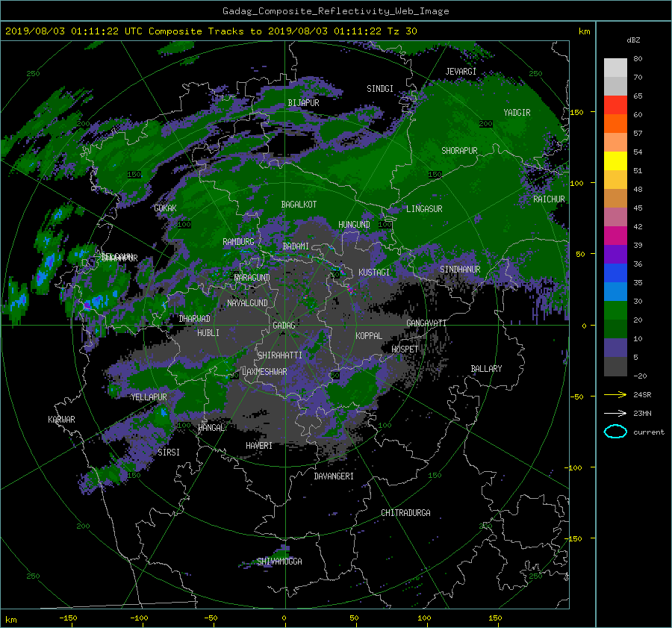Image resolution: width=672 pixels, height=628 pixels.
Task: Click the SHIVAMOGGA city label
Action: [279, 561]
